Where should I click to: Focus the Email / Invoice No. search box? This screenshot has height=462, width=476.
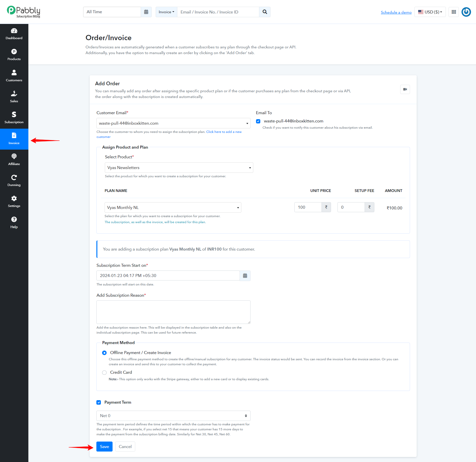218,12
